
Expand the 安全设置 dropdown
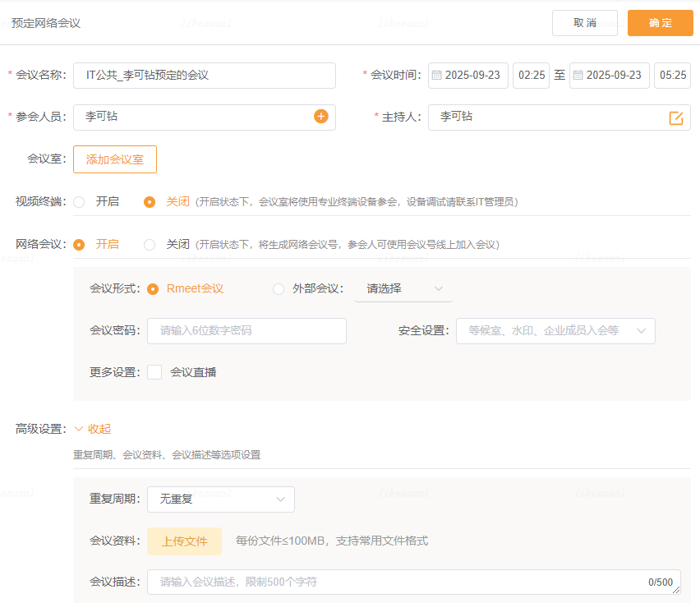coord(555,330)
